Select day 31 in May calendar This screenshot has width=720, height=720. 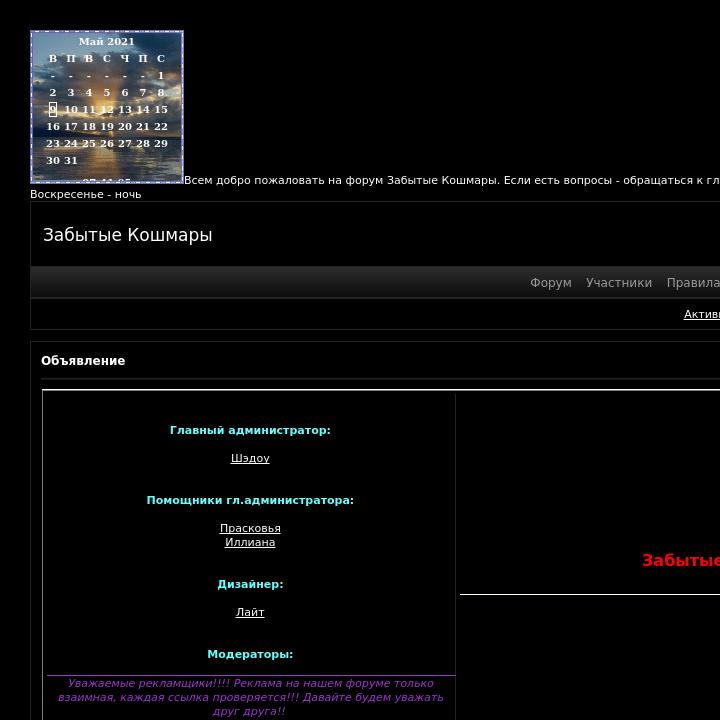[71, 160]
